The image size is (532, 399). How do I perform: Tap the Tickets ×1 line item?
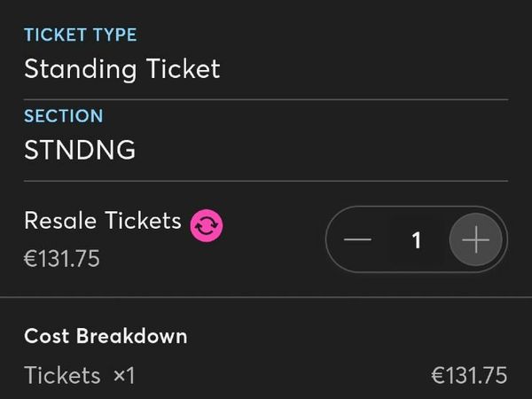[x=80, y=376]
